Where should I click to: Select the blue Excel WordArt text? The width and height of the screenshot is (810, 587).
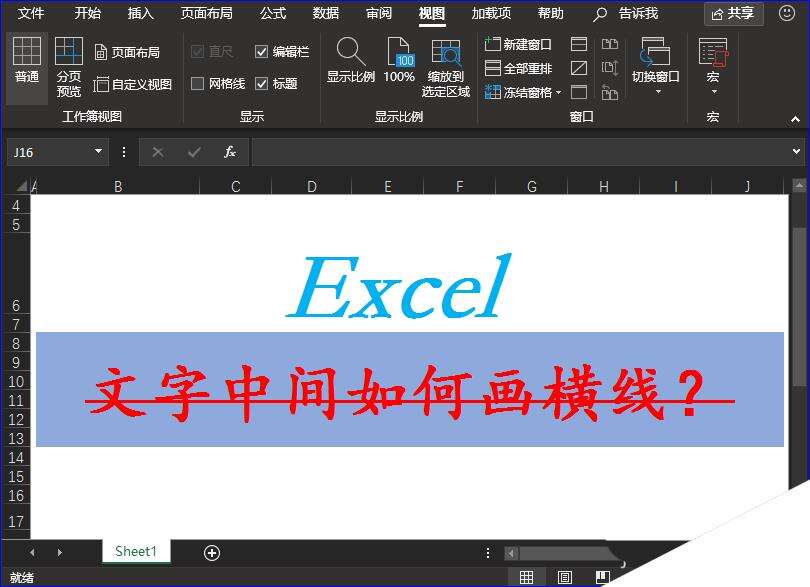coord(399,286)
